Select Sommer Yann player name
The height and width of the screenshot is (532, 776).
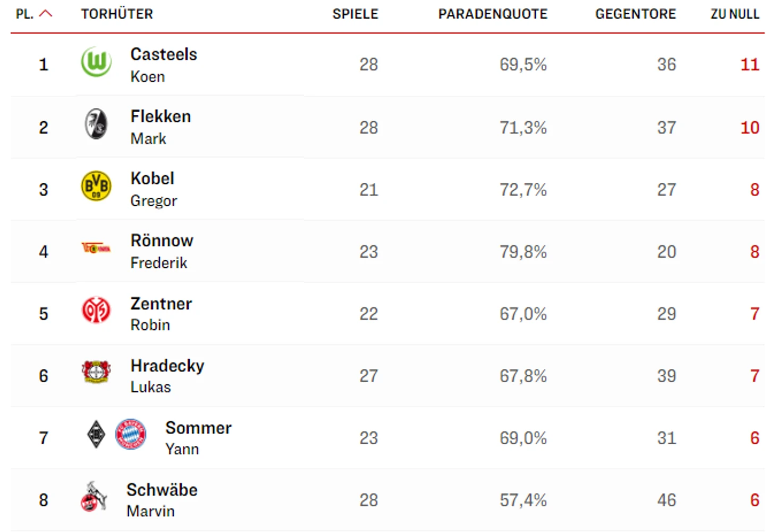(x=198, y=428)
